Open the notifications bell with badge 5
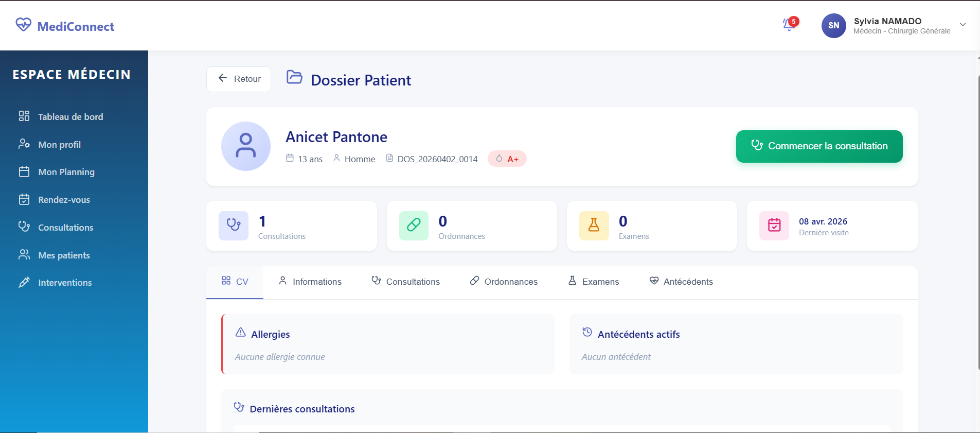The image size is (980, 433). [790, 24]
